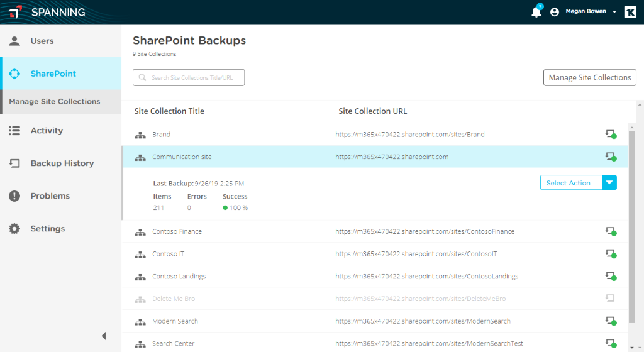
Task: Click the search magnifier icon
Action: [x=142, y=77]
